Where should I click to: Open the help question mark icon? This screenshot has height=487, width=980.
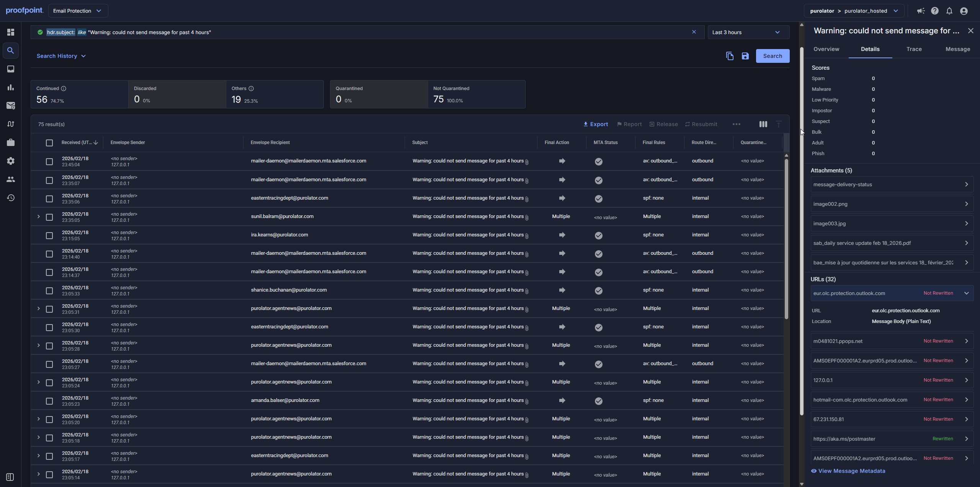tap(935, 11)
